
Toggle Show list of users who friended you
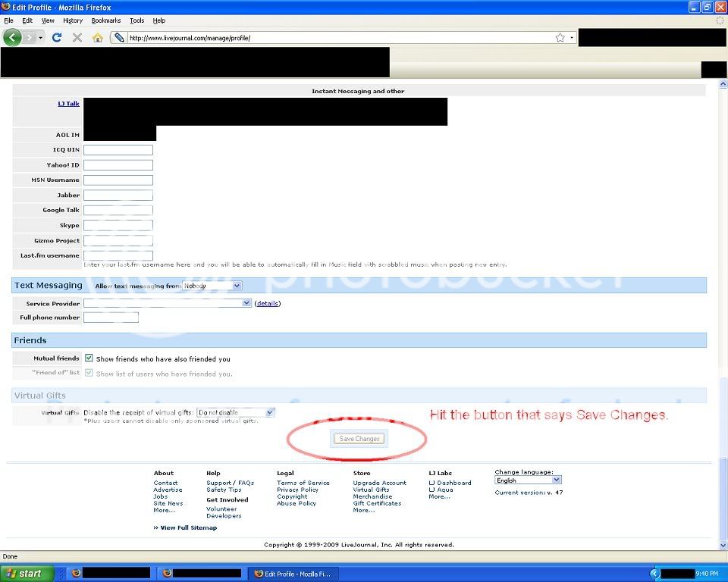[89, 373]
